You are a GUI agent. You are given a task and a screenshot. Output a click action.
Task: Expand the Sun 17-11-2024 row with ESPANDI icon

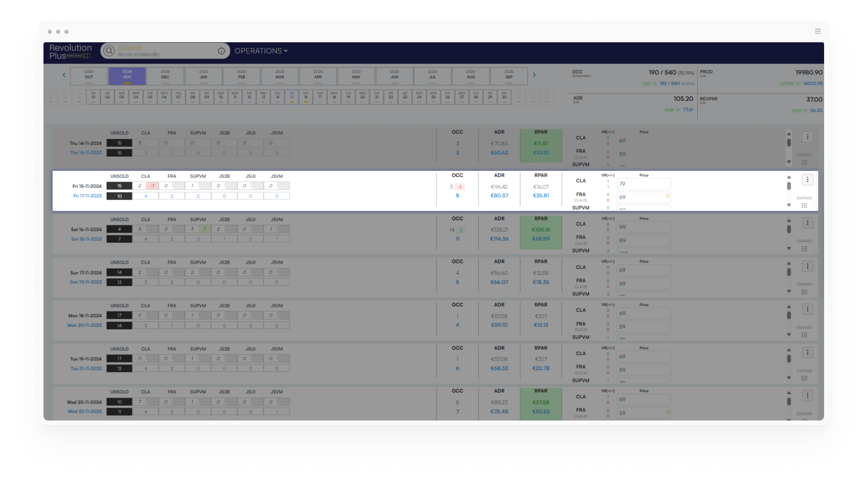(x=804, y=292)
